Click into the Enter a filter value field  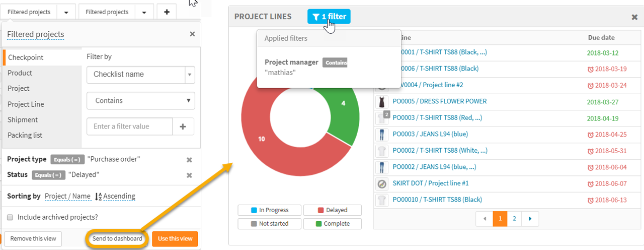[x=130, y=127]
